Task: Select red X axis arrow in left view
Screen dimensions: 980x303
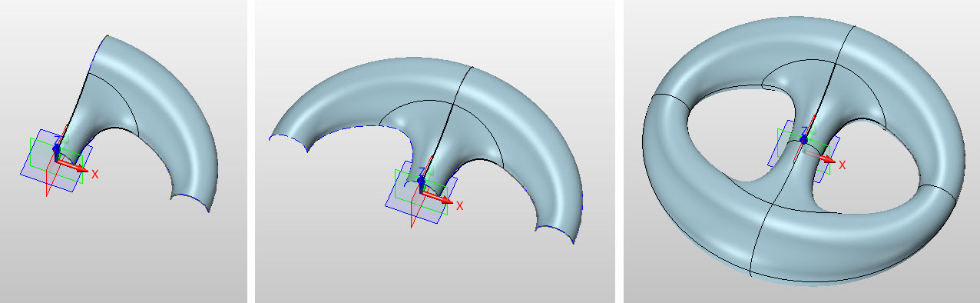Action: pos(74,165)
